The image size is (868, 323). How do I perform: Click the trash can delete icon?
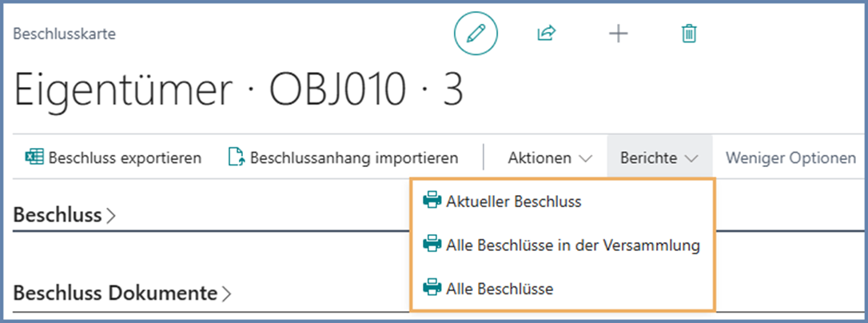pyautogui.click(x=688, y=34)
